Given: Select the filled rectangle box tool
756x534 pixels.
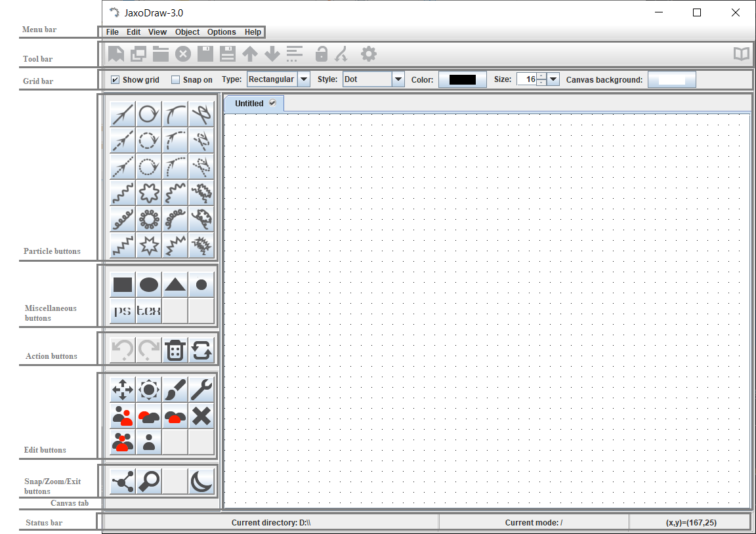Looking at the screenshot, I should (123, 284).
